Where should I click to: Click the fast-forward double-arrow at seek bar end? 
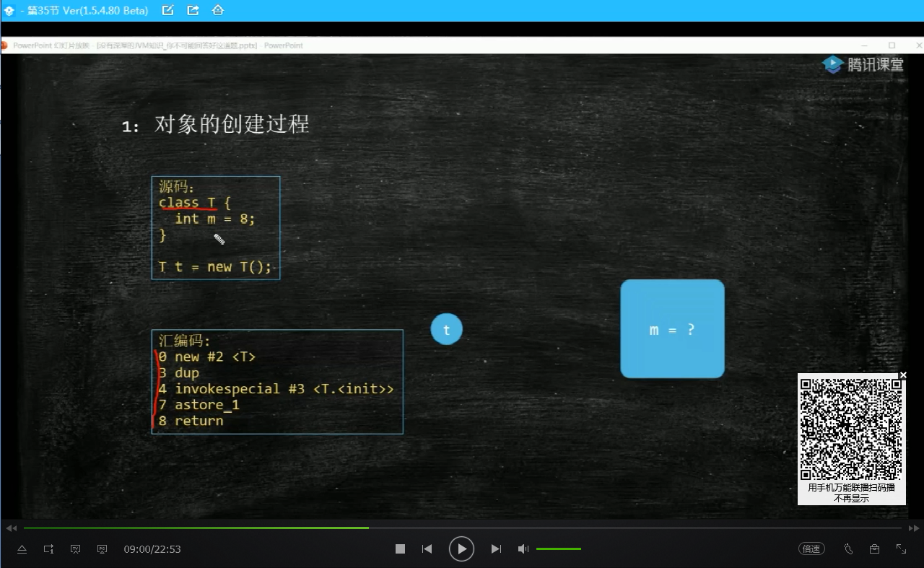click(914, 528)
